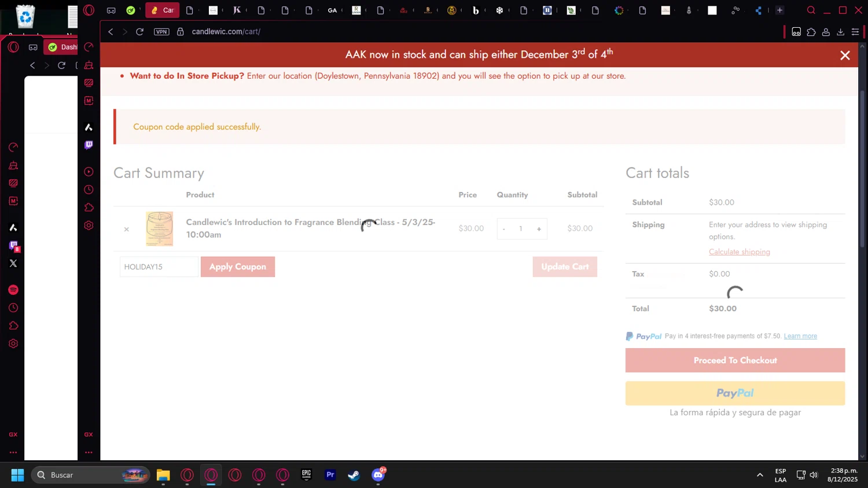Open the extensions icon in browser toolbar

[811, 32]
